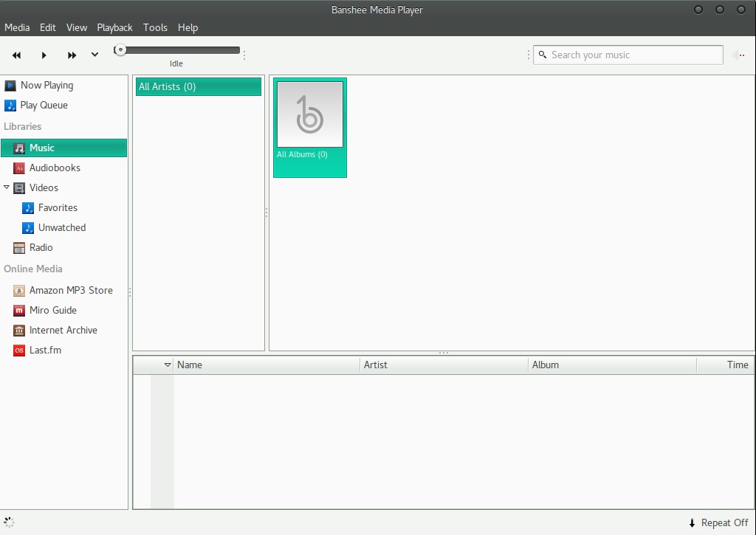
Task: Sort tracks by Time column
Action: point(725,365)
